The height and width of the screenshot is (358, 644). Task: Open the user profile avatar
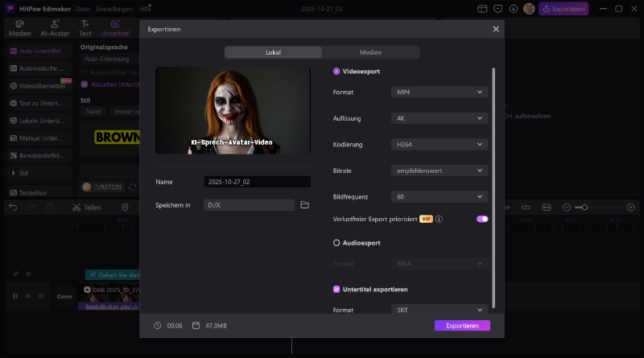coord(529,9)
